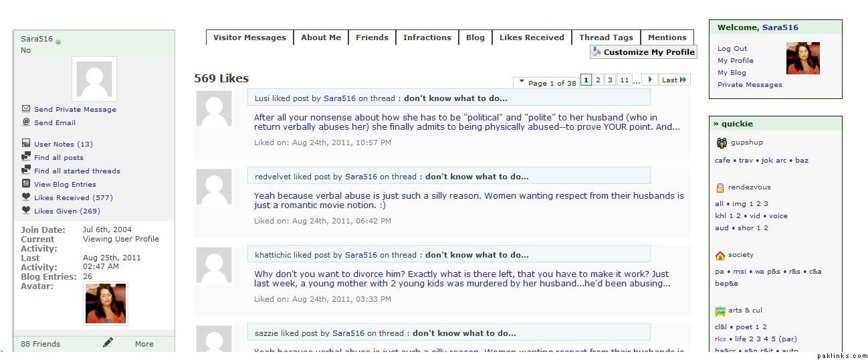Click the User Notes icon in sidebar

tap(26, 144)
